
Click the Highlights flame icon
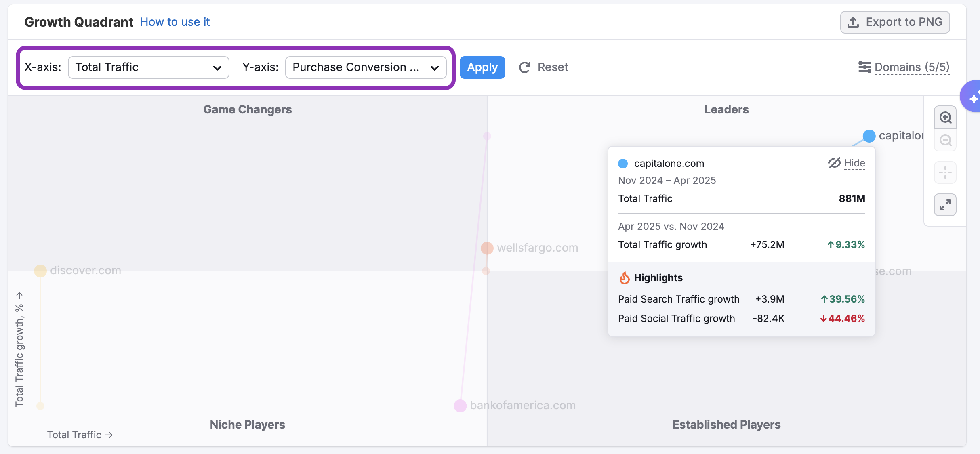tap(625, 278)
